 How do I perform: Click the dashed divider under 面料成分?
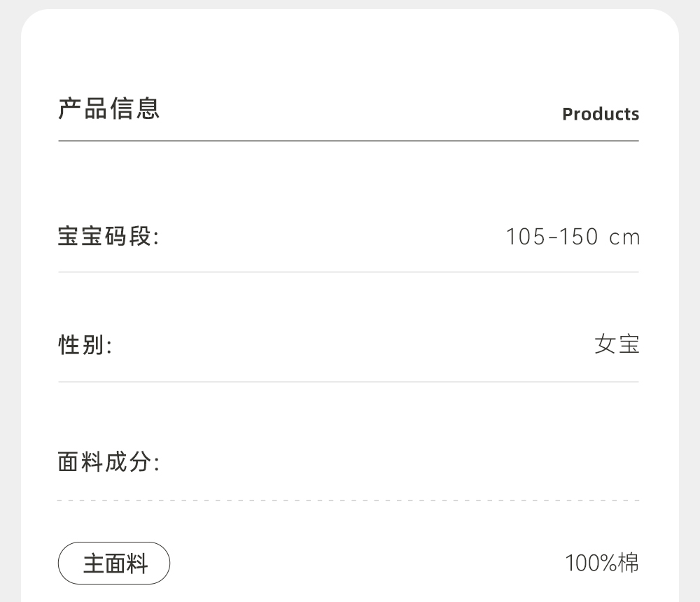point(349,500)
